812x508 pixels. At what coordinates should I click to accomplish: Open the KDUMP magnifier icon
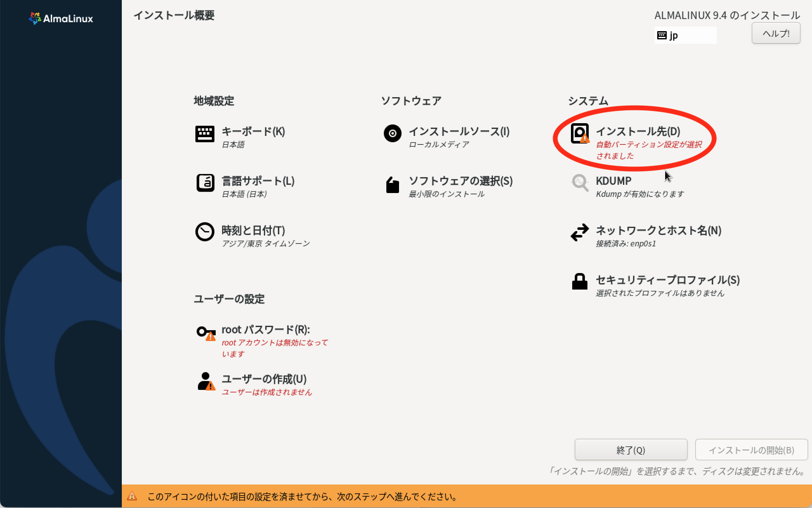580,183
